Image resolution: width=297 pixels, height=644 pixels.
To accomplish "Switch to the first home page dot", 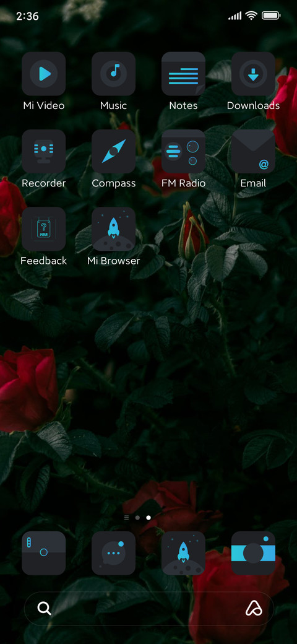I will tap(137, 518).
